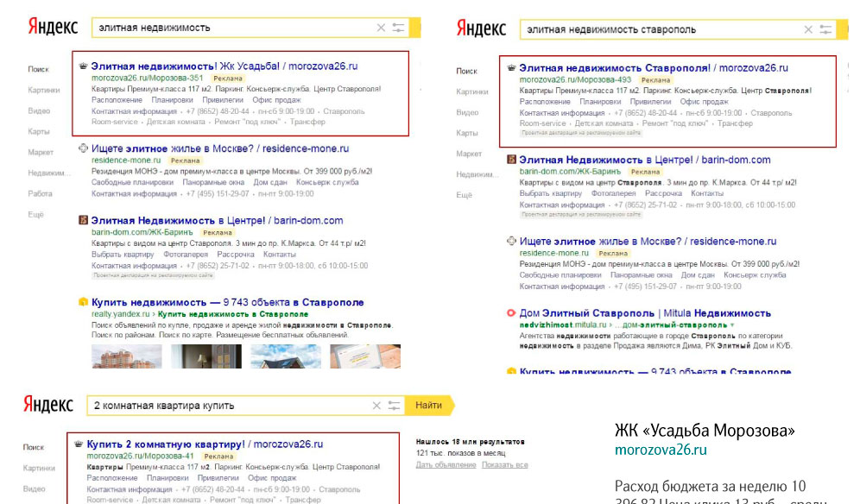
Task: Open Картинки beside "Купить 2 комнатную квартиру!" ad
Action: click(x=39, y=468)
